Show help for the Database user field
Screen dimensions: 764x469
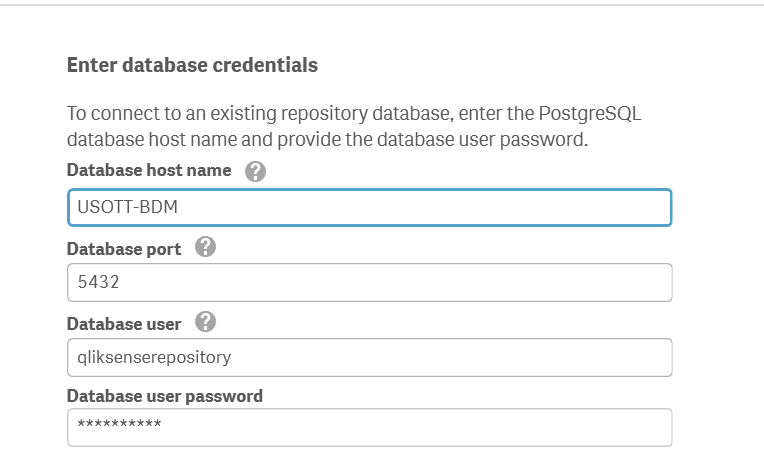pos(206,322)
